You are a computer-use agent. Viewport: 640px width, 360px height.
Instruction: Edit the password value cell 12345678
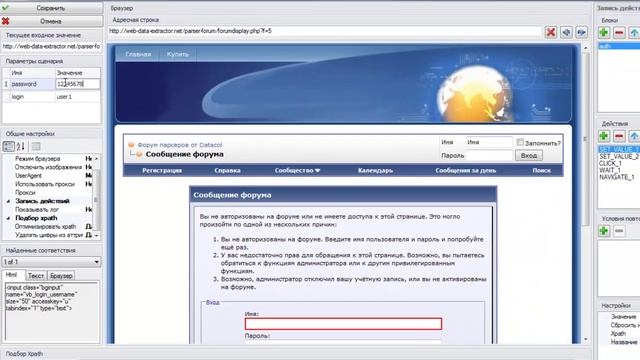[x=77, y=84]
